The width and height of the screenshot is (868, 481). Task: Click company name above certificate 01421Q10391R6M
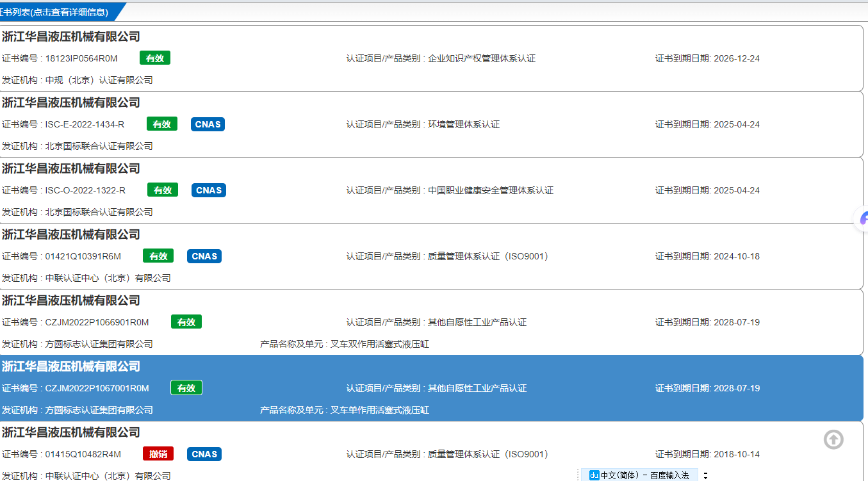pos(71,234)
